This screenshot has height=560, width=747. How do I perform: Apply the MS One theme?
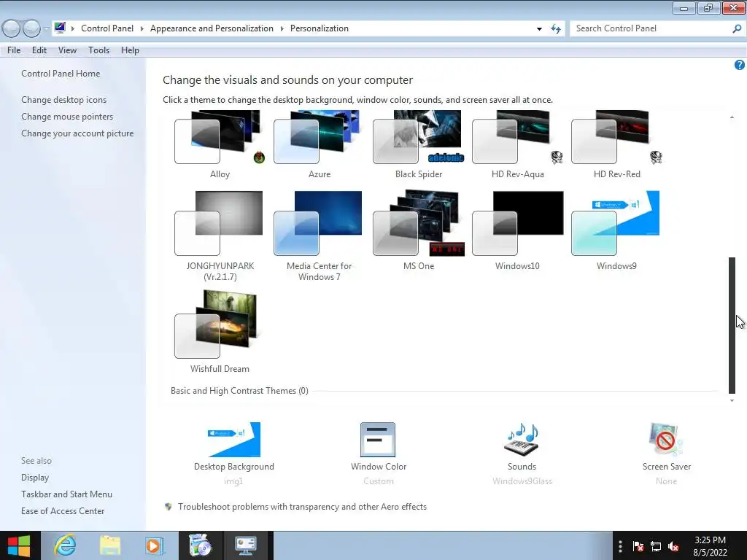point(418,231)
